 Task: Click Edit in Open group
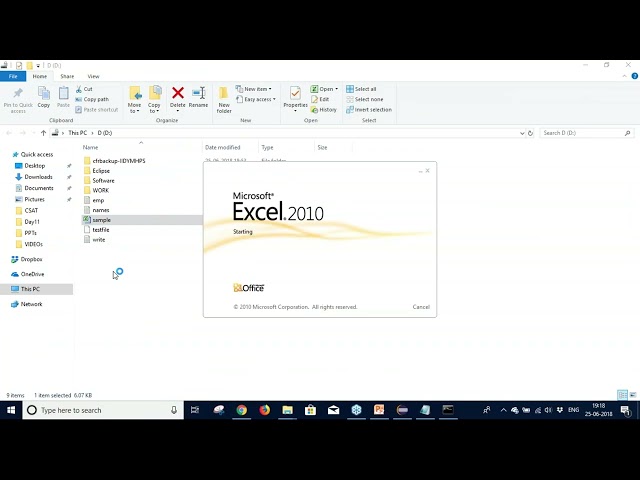pyautogui.click(x=320, y=99)
